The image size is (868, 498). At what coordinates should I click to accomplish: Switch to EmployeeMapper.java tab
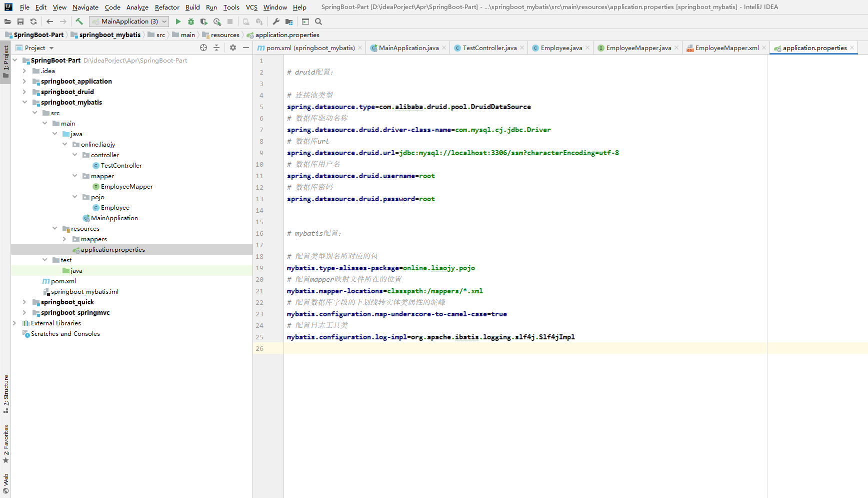pyautogui.click(x=638, y=48)
